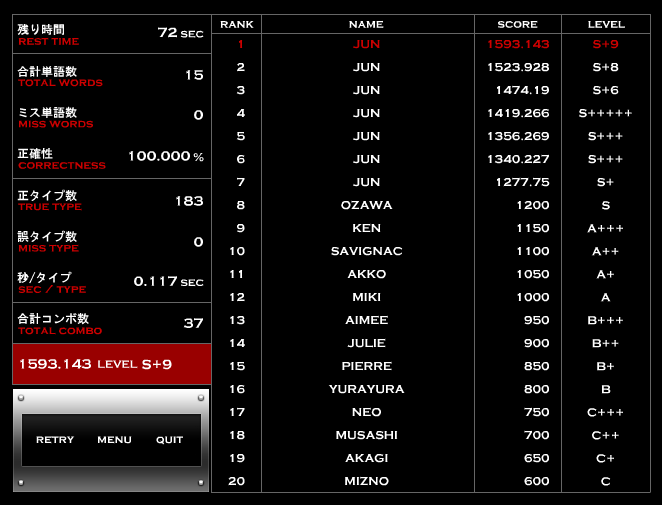Click the CORRECTNESS label
Viewport: 662px width, 505px height.
click(62, 166)
